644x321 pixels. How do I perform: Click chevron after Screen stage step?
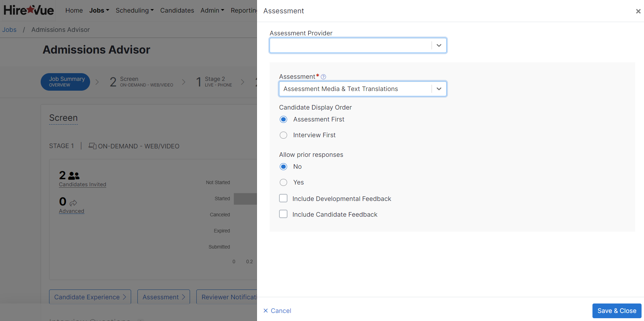[184, 82]
